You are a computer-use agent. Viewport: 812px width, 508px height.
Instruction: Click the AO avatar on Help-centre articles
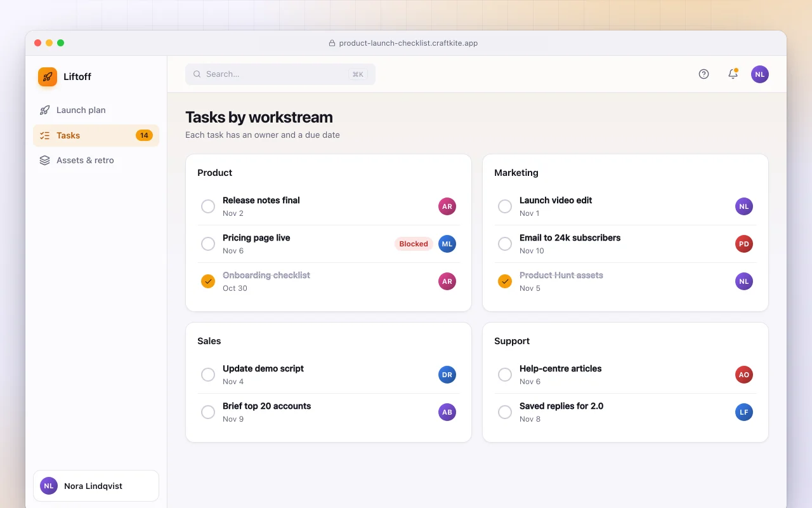click(x=744, y=375)
